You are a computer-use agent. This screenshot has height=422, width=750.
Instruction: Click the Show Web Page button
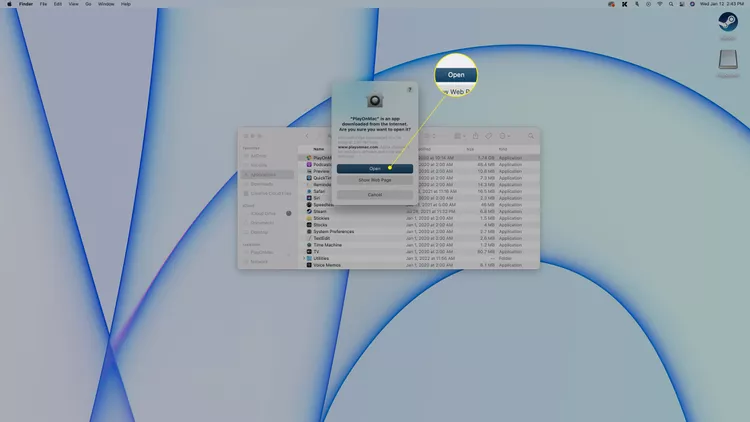375,180
